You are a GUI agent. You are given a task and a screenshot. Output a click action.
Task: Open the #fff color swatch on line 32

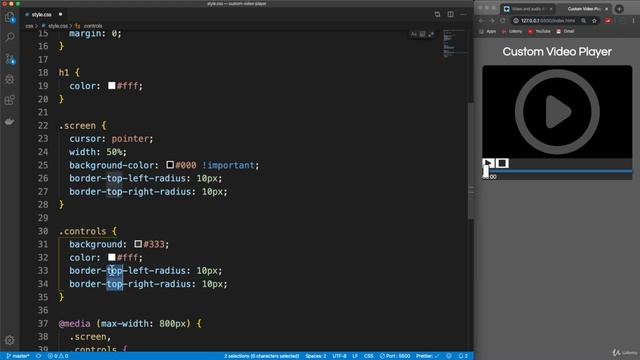tap(111, 257)
